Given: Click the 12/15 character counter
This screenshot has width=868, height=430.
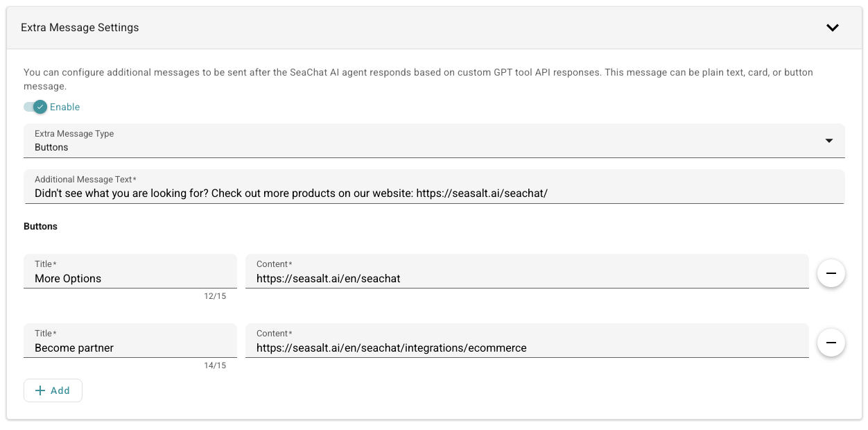Looking at the screenshot, I should tap(215, 297).
